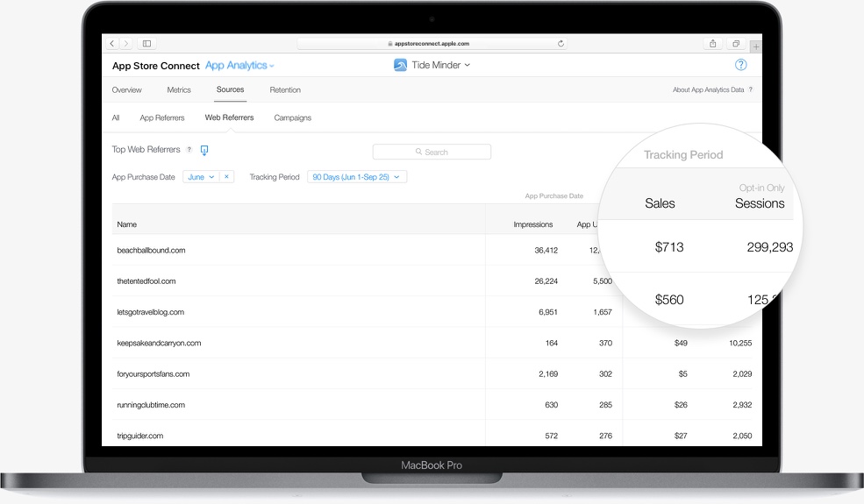Open the June purchase date dropdown
Screen dimensions: 864x504
click(201, 177)
